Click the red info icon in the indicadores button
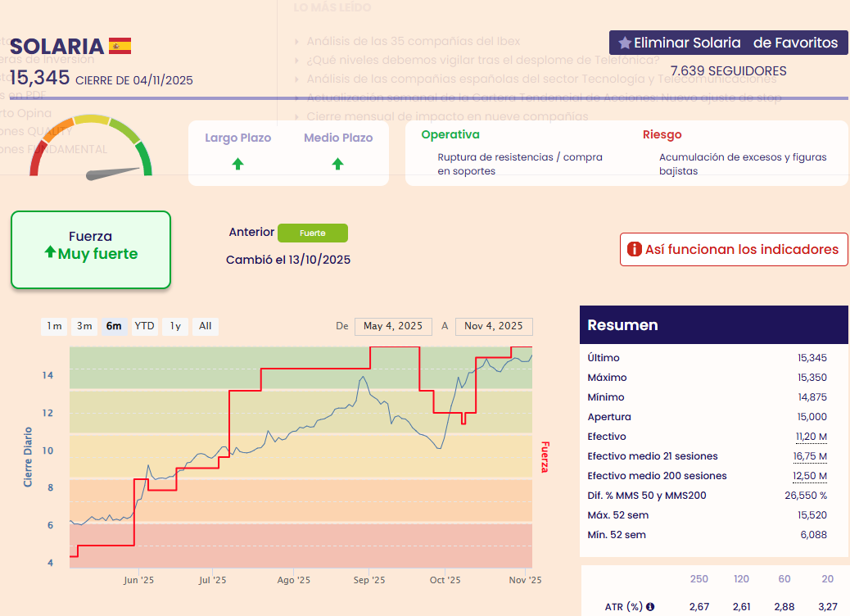 click(635, 249)
